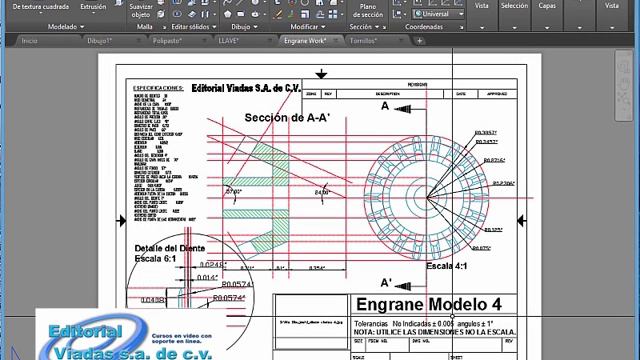
Task: Close the Tornillos* tab
Action: 401,41
